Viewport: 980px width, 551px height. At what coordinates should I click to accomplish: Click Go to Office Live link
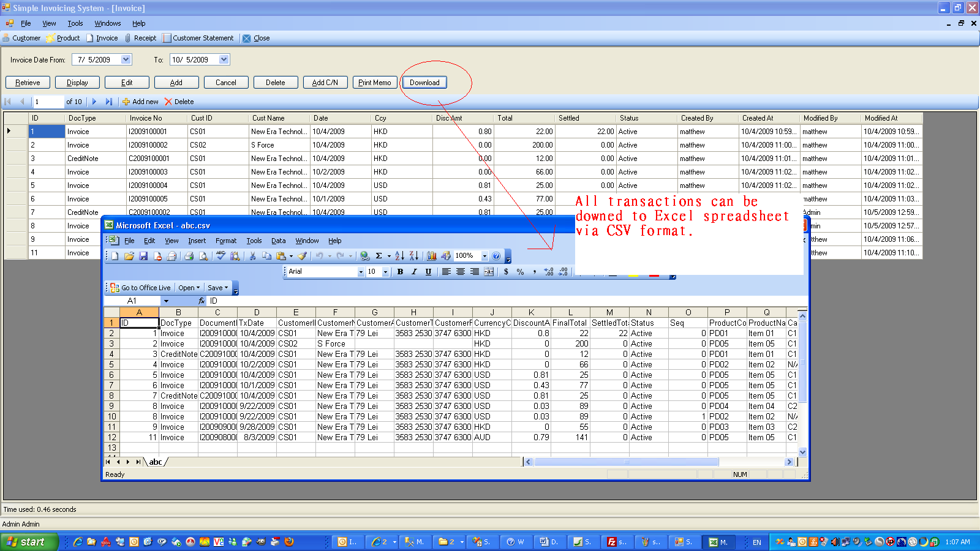(140, 288)
